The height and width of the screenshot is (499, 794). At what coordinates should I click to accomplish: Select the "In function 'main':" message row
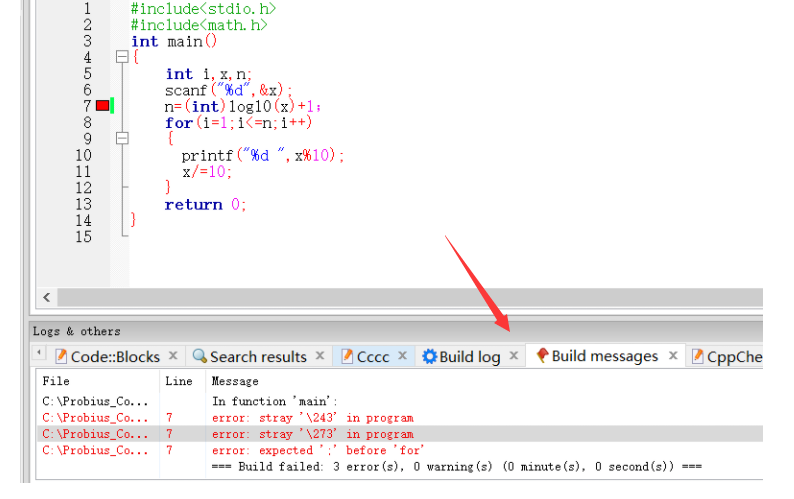[x=400, y=401]
